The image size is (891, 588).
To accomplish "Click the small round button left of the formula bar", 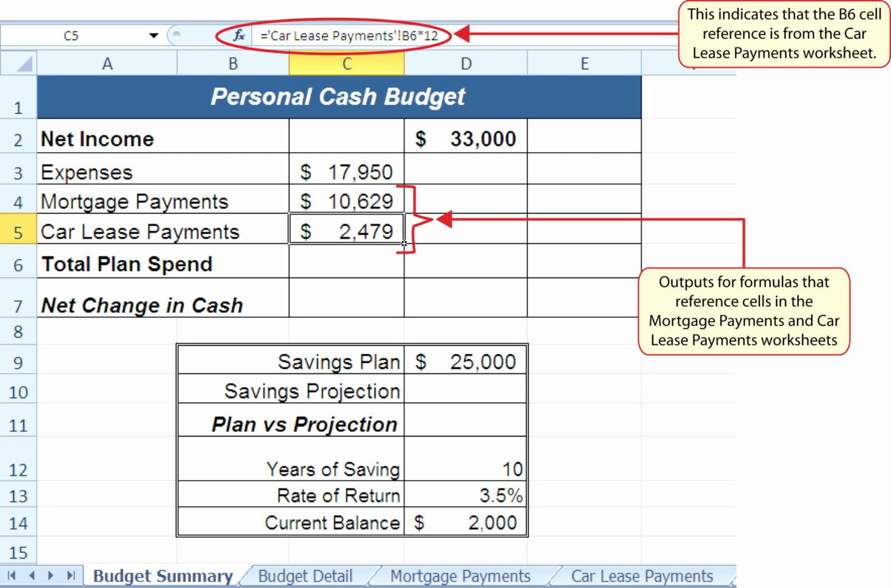I will click(175, 35).
